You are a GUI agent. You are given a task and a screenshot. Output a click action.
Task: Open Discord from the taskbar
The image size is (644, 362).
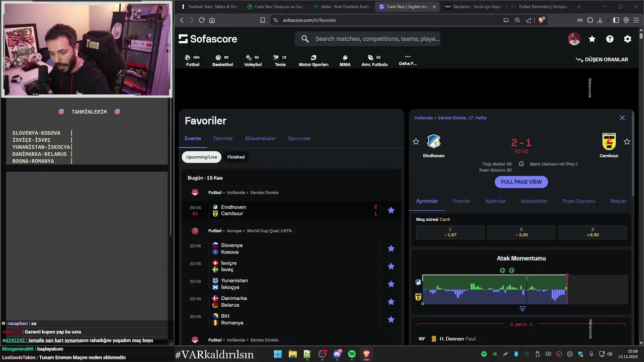coord(337,354)
